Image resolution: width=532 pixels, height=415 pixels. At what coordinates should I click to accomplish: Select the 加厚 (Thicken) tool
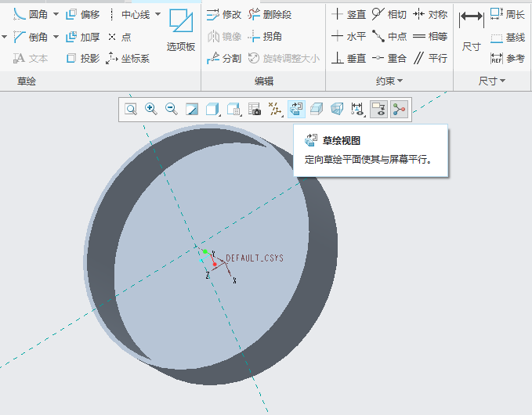point(83,37)
